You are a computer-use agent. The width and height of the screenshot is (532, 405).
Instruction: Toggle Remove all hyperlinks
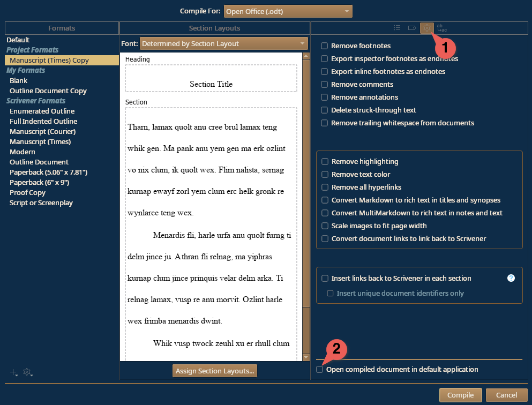[325, 187]
